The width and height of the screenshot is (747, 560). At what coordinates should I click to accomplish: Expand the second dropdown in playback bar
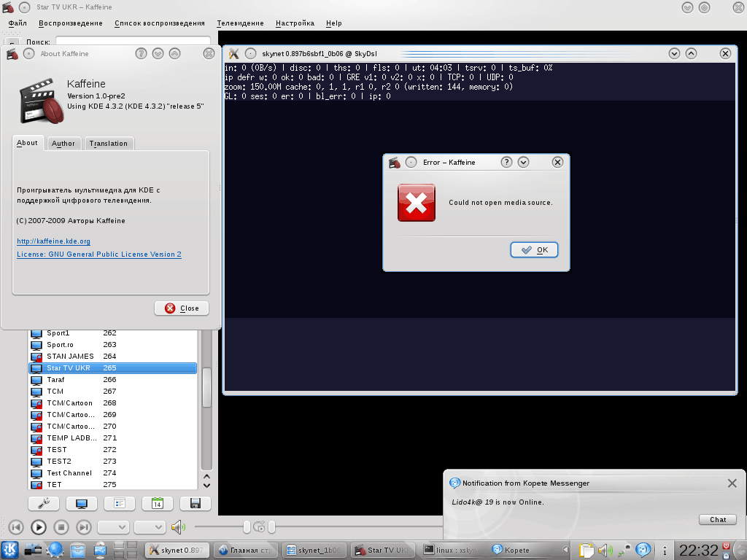pyautogui.click(x=150, y=527)
